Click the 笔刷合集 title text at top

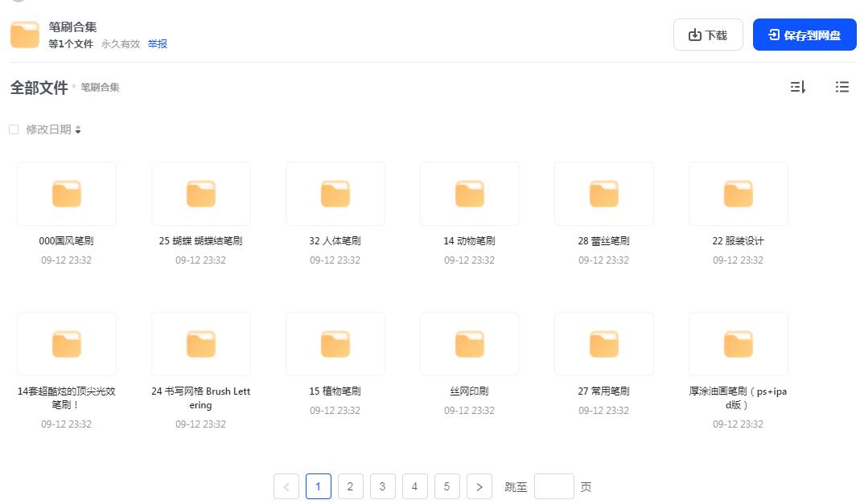coord(72,27)
